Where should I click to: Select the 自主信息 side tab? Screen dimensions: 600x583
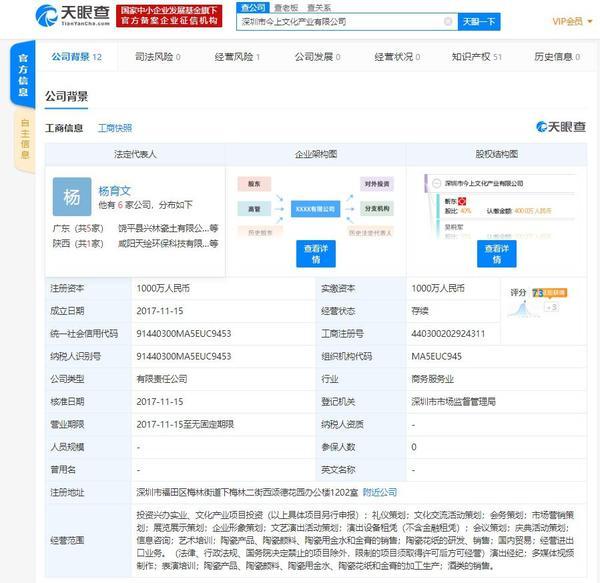coord(24,139)
